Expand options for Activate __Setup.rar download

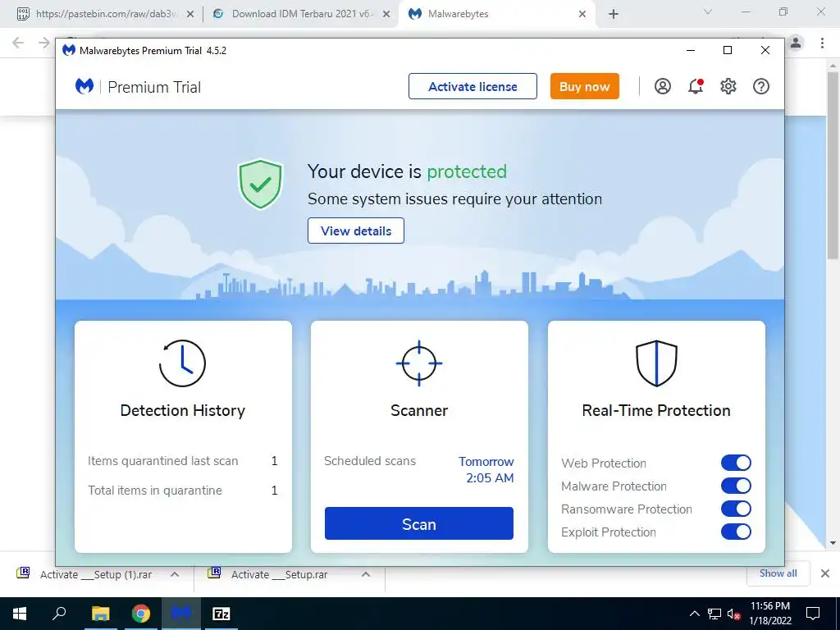[x=365, y=574]
